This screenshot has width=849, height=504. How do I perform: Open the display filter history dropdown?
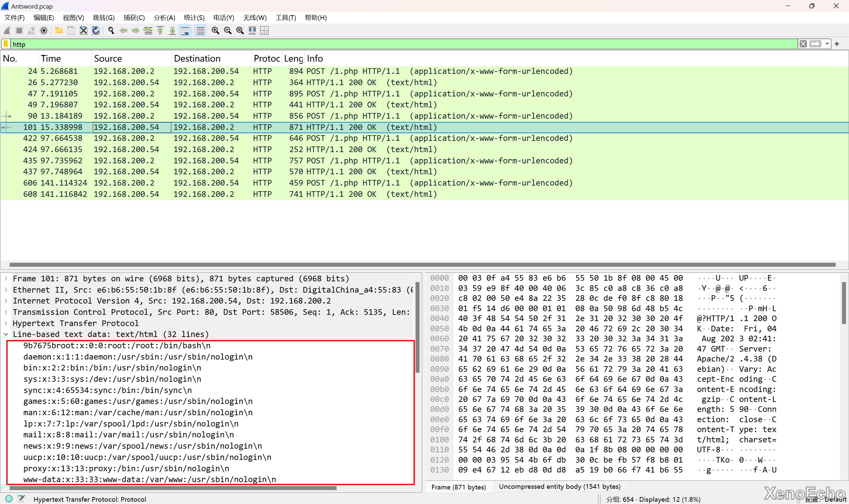827,44
